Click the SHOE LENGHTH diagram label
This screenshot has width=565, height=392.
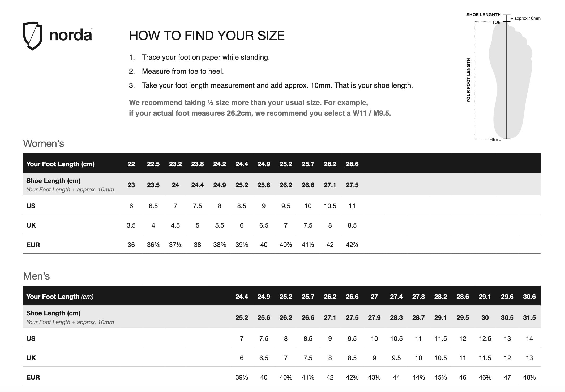483,15
